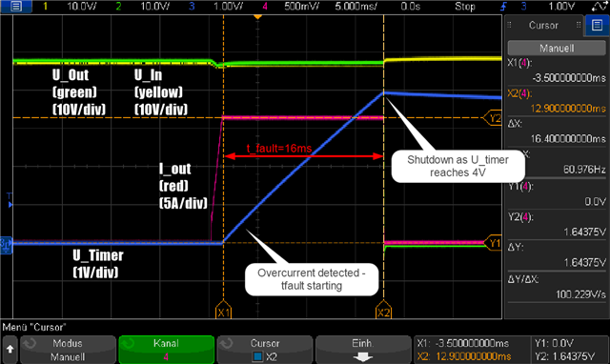This screenshot has width=610, height=364.
Task: Open the Modus Manuell softkey
Action: point(68,350)
